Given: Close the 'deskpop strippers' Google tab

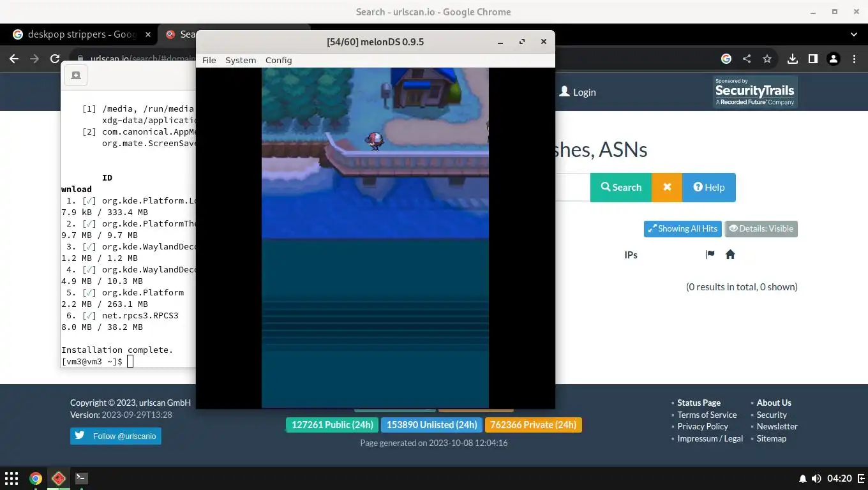Looking at the screenshot, I should click(x=147, y=34).
